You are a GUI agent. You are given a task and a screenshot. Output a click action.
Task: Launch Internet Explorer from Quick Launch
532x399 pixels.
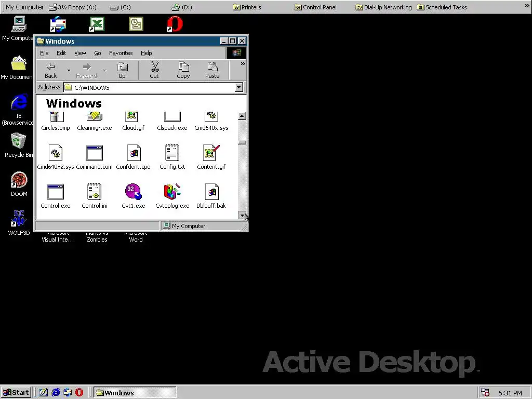(x=56, y=393)
